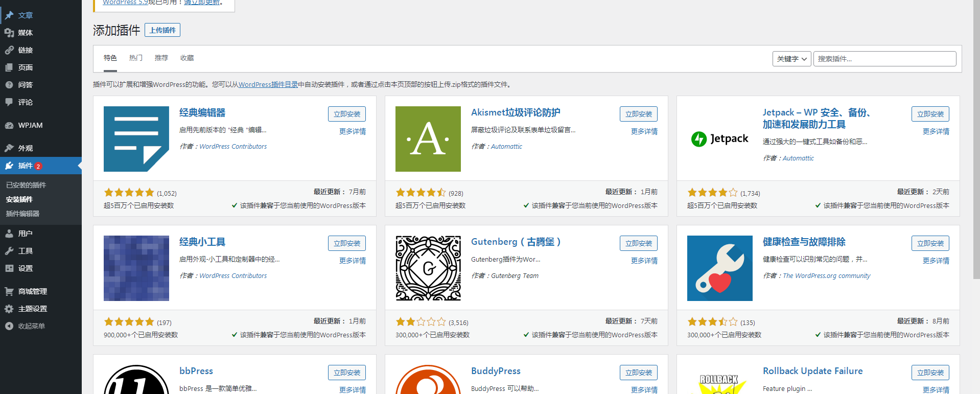Open WordPress Contributors author link under 经典编辑器
The height and width of the screenshot is (394, 980).
[233, 146]
